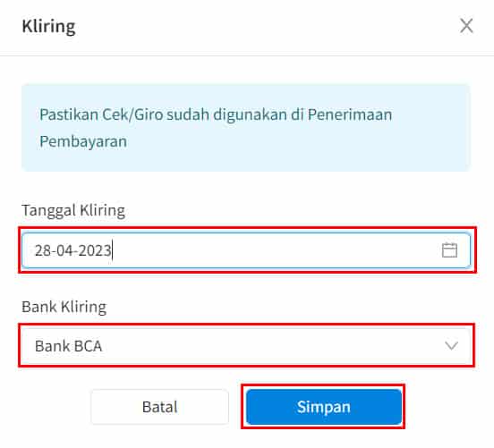Save the clearing entry with the blue button

point(324,407)
